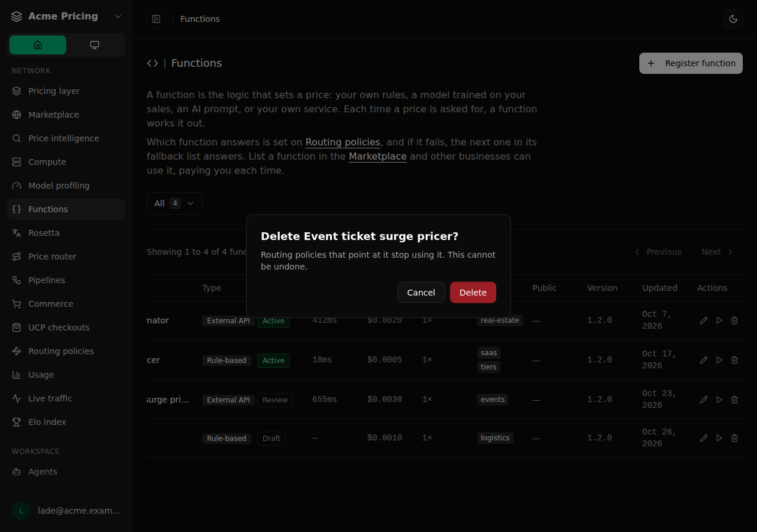This screenshot has width=757, height=532.
Task: Run the events function row
Action: click(719, 400)
